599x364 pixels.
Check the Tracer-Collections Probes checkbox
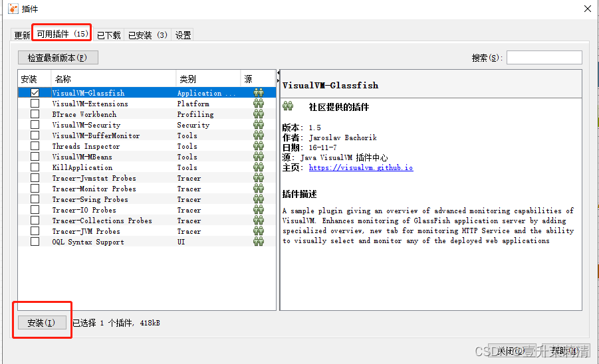click(x=35, y=221)
